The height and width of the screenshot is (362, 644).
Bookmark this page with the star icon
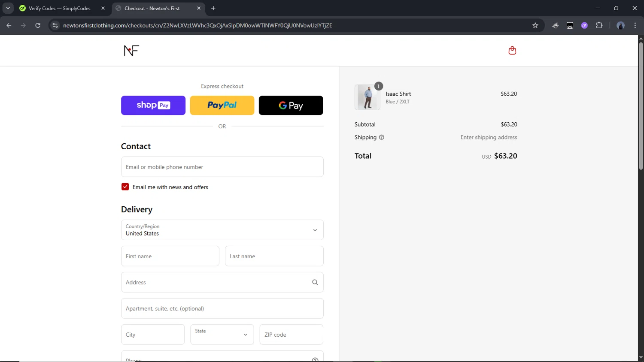[x=535, y=25]
